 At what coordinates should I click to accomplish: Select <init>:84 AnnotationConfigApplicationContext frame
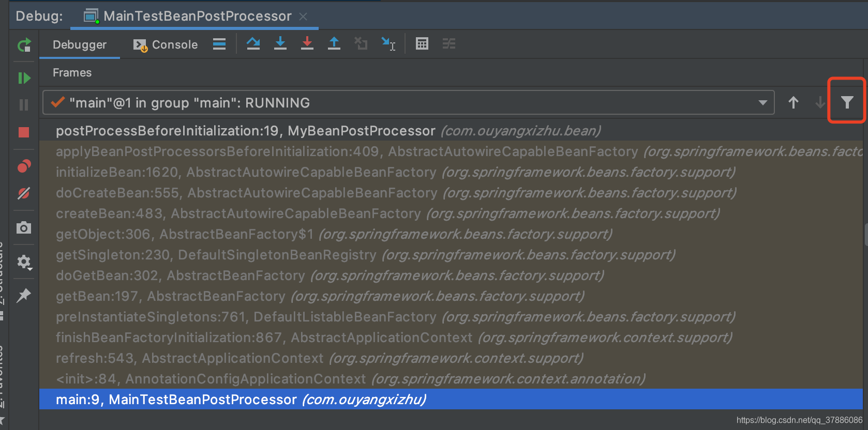451,379
